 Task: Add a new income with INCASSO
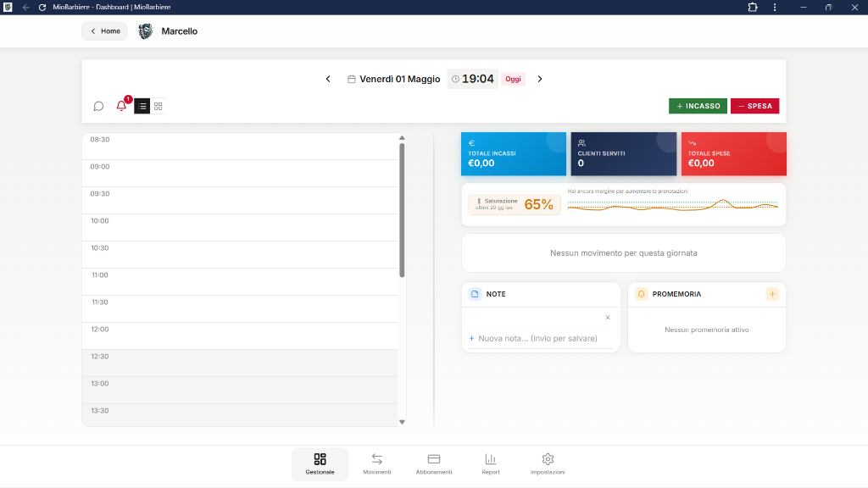tap(698, 106)
